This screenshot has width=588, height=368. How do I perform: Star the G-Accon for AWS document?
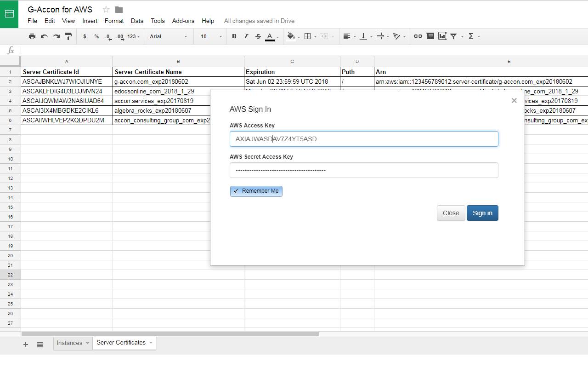(106, 9)
